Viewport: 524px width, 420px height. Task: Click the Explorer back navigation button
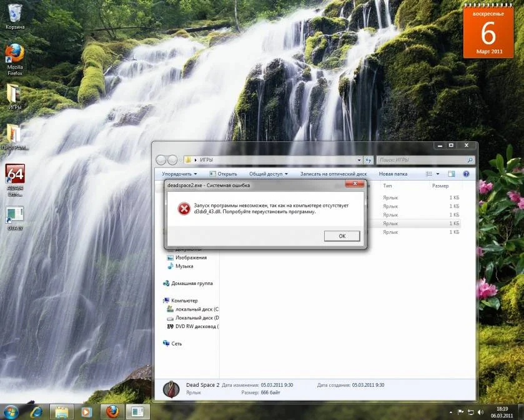click(x=161, y=160)
